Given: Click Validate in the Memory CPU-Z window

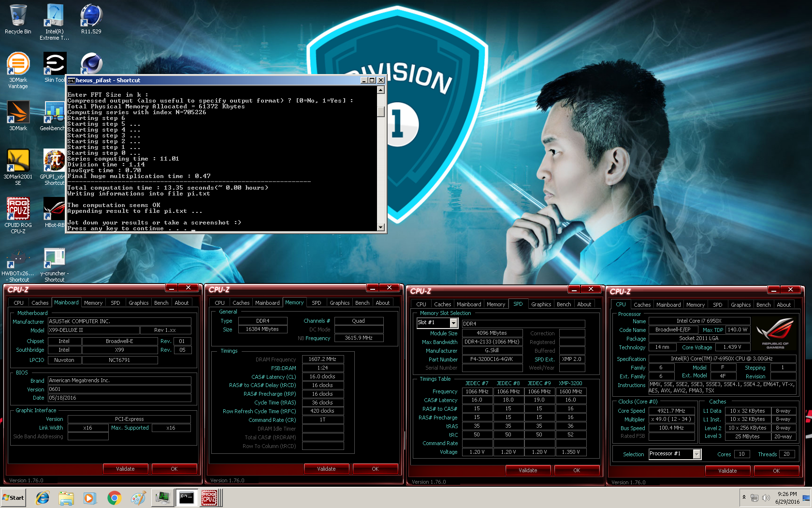Looking at the screenshot, I should click(326, 469).
